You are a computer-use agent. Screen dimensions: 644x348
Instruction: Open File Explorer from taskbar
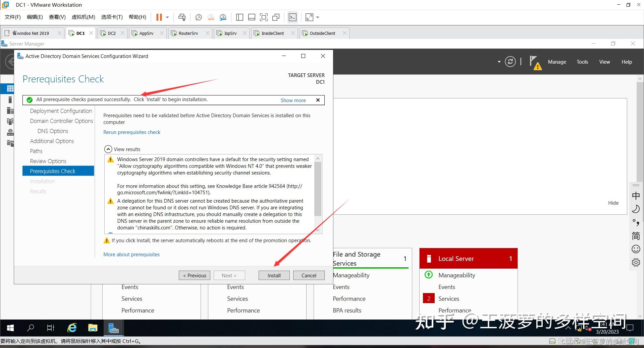[x=93, y=328]
